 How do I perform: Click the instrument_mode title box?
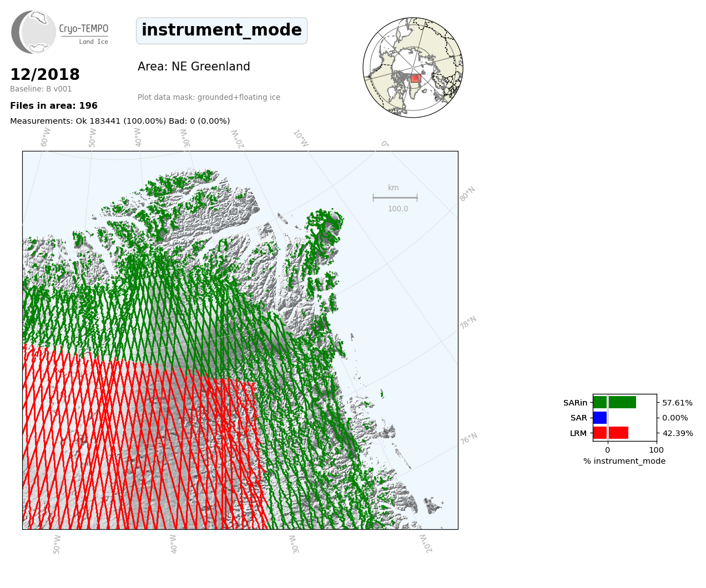tap(221, 31)
